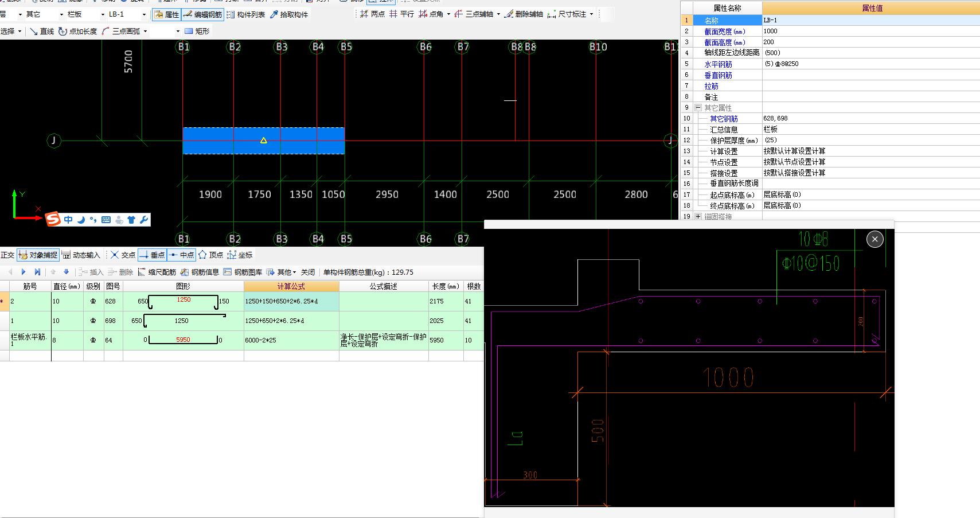980x518 pixels.
Task: Close the section detail image preview
Action: [874, 239]
